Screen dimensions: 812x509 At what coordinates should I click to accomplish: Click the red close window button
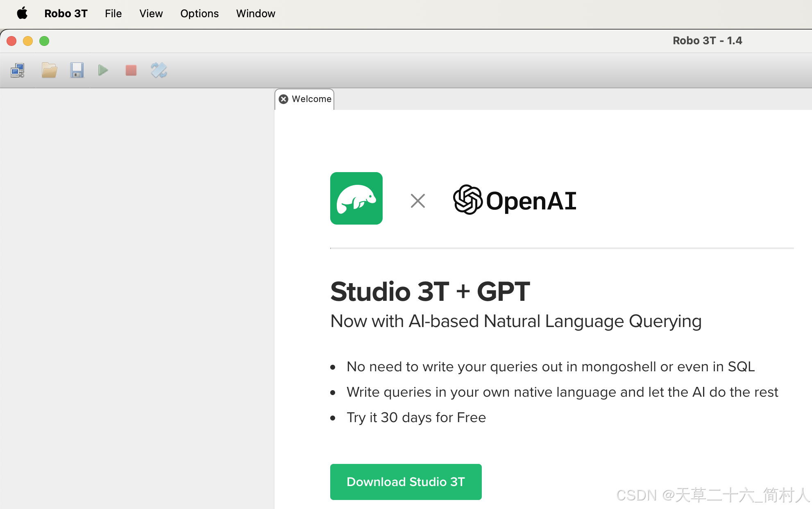[x=11, y=41]
